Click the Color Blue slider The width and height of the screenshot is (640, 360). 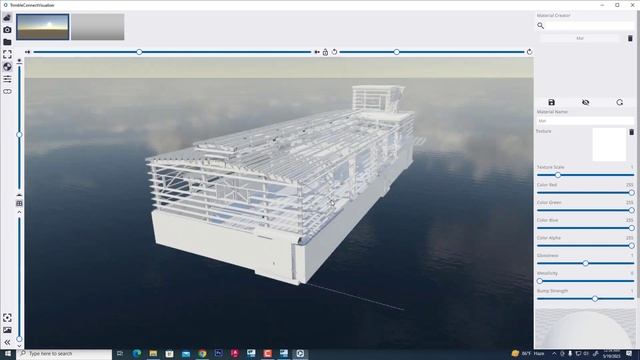tap(585, 228)
